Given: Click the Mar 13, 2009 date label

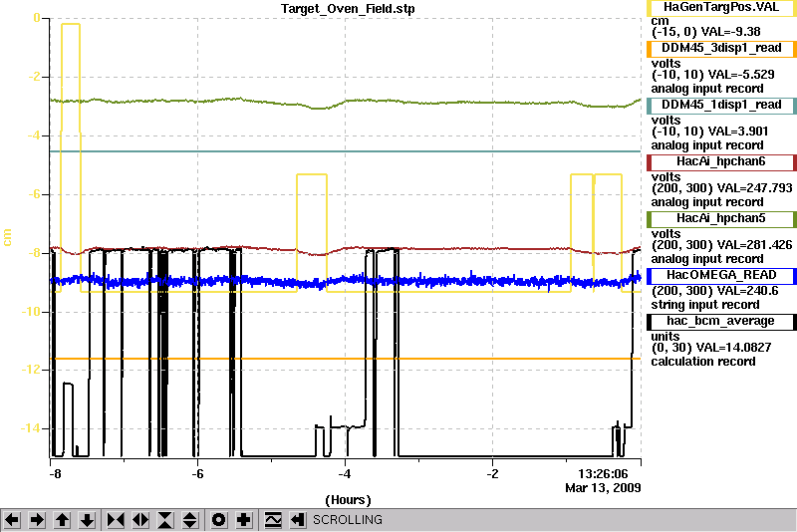Looking at the screenshot, I should pos(603,488).
